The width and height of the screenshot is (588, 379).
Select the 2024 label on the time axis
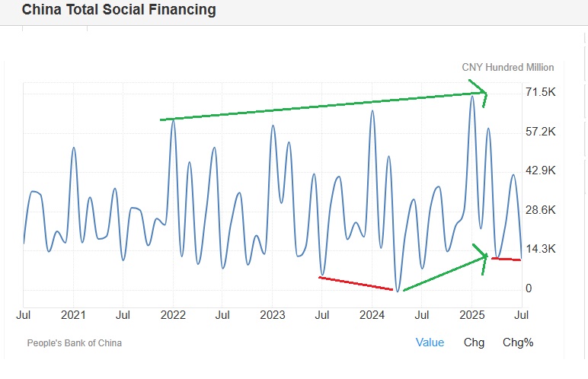click(x=372, y=314)
